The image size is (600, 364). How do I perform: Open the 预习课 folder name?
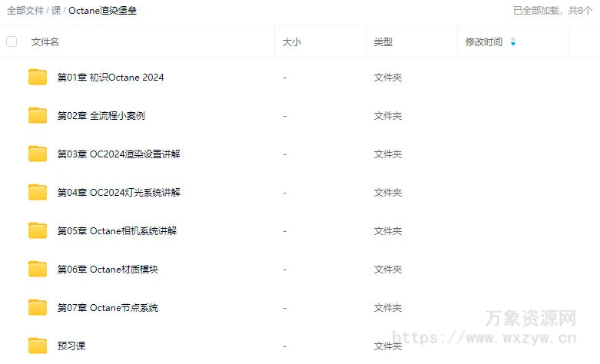(71, 346)
